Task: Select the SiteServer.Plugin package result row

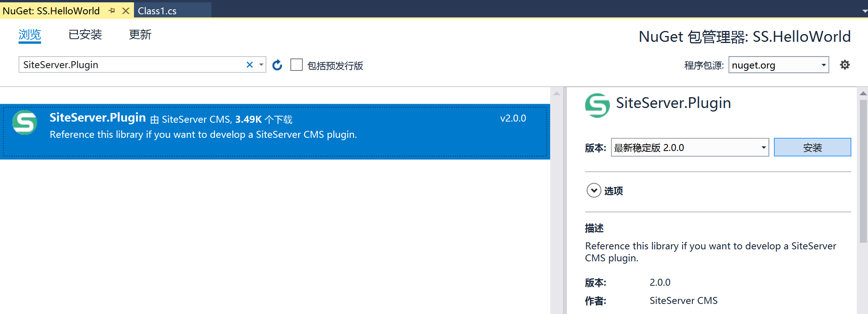Action: [x=275, y=132]
